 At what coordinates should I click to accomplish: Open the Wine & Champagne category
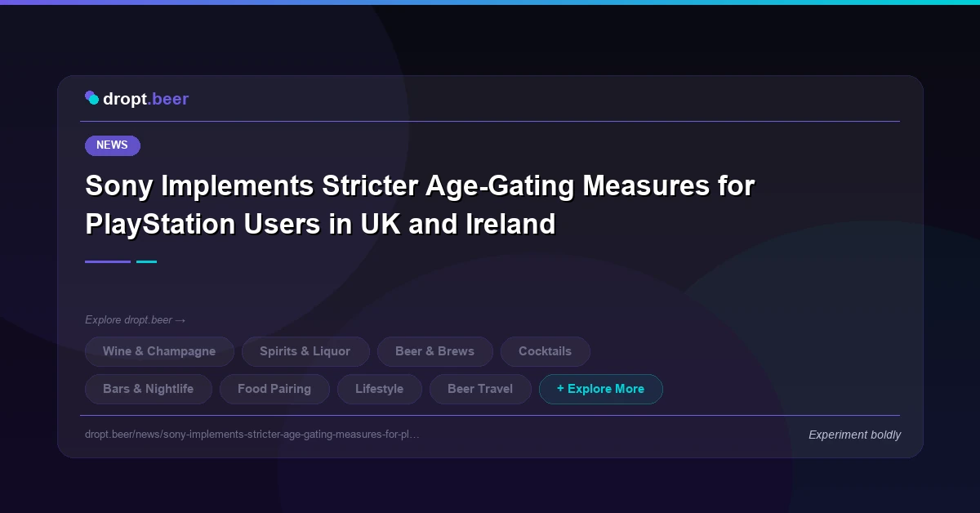pyautogui.click(x=159, y=351)
